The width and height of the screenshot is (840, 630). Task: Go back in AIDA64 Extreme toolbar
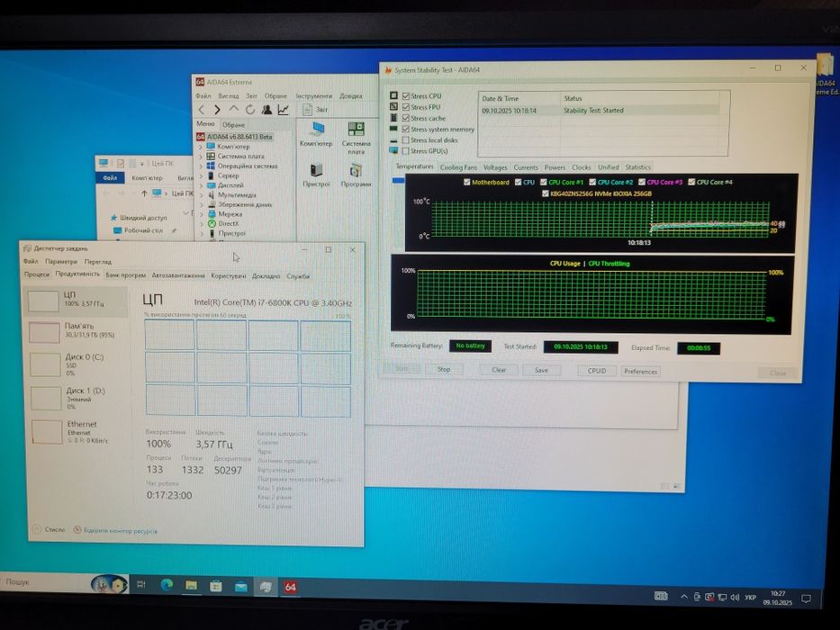coord(202,110)
